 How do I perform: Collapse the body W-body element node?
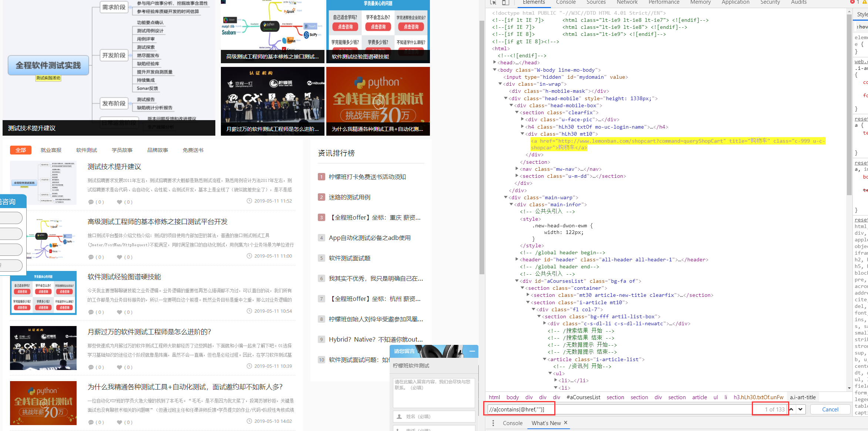click(x=495, y=70)
